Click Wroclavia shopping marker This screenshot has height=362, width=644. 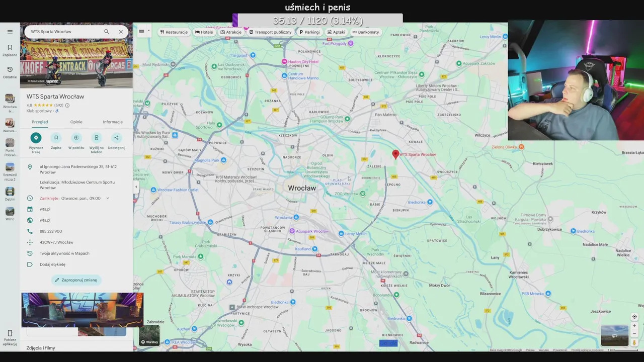(296, 217)
